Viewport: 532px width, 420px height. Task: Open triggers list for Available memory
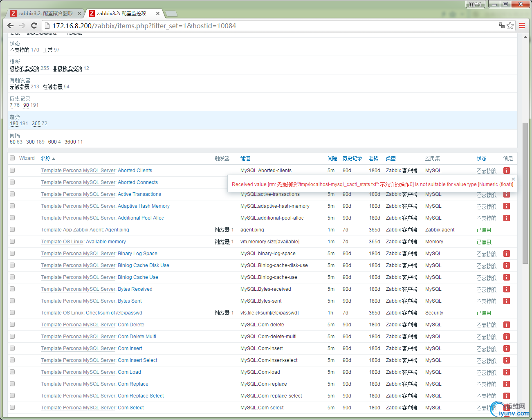pos(222,242)
